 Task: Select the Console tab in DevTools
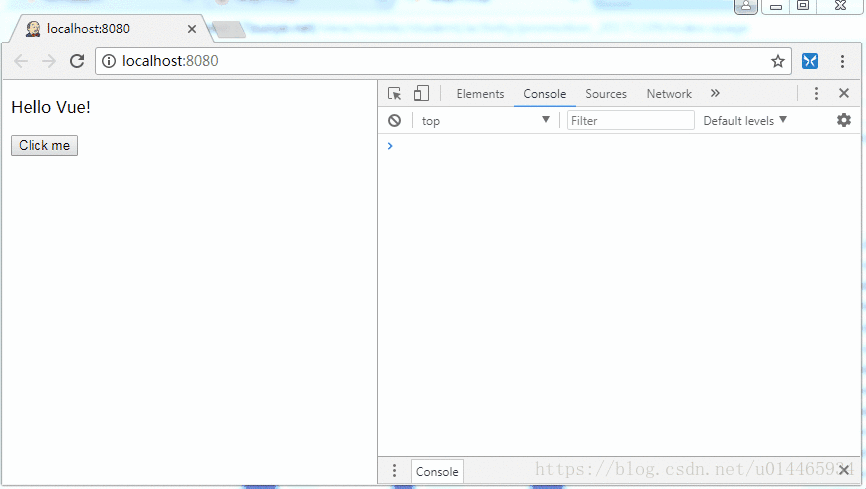click(x=545, y=94)
